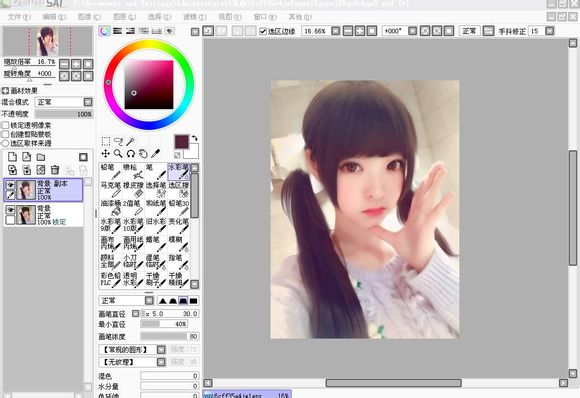Create a new normal layer
This screenshot has width=580, height=398.
12,157
